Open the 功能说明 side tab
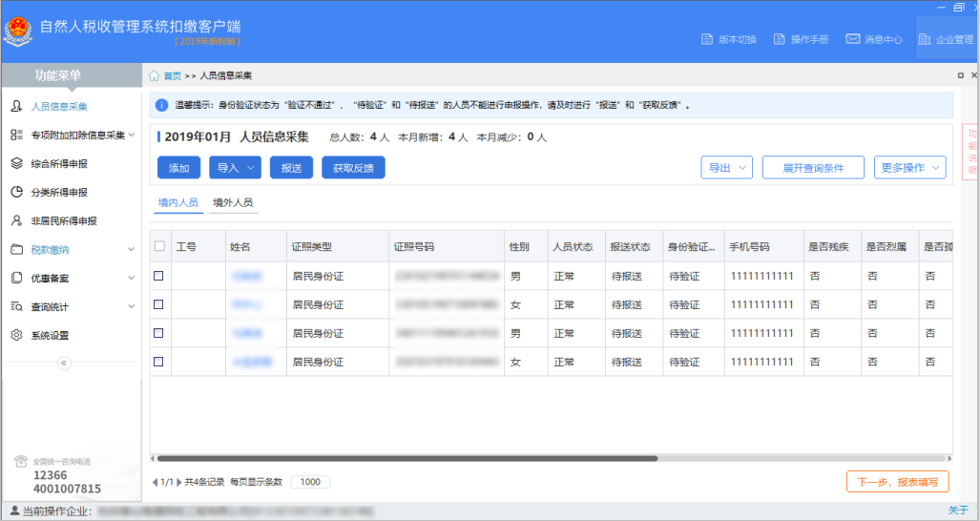 click(x=971, y=152)
